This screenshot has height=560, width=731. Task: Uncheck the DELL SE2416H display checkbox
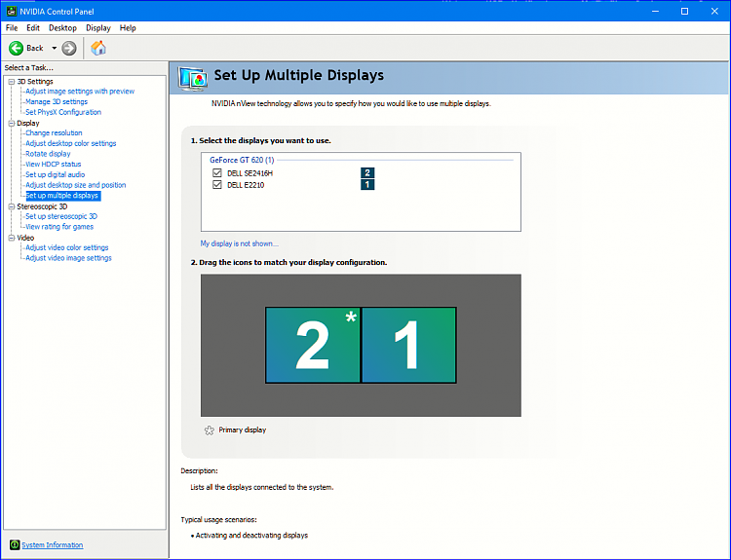(x=216, y=172)
